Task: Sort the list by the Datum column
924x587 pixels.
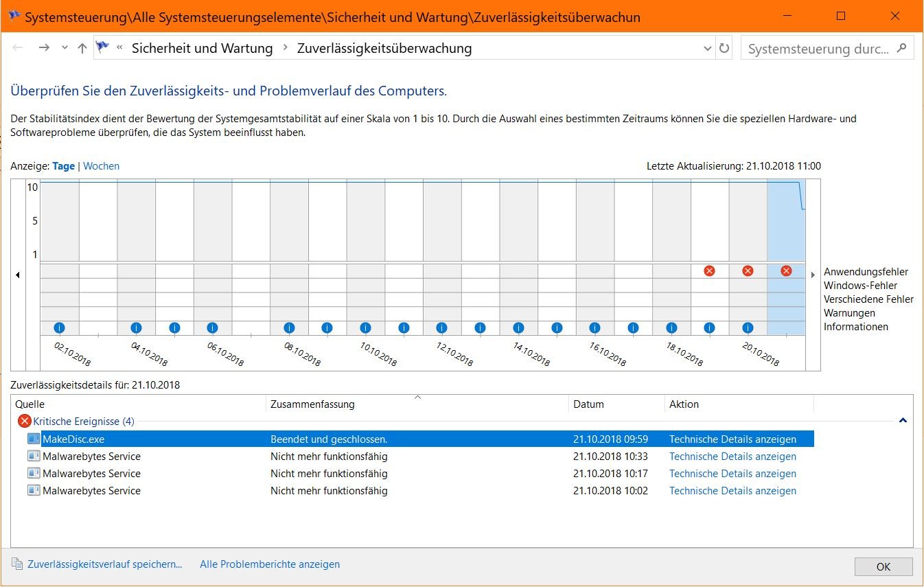Action: pos(588,404)
